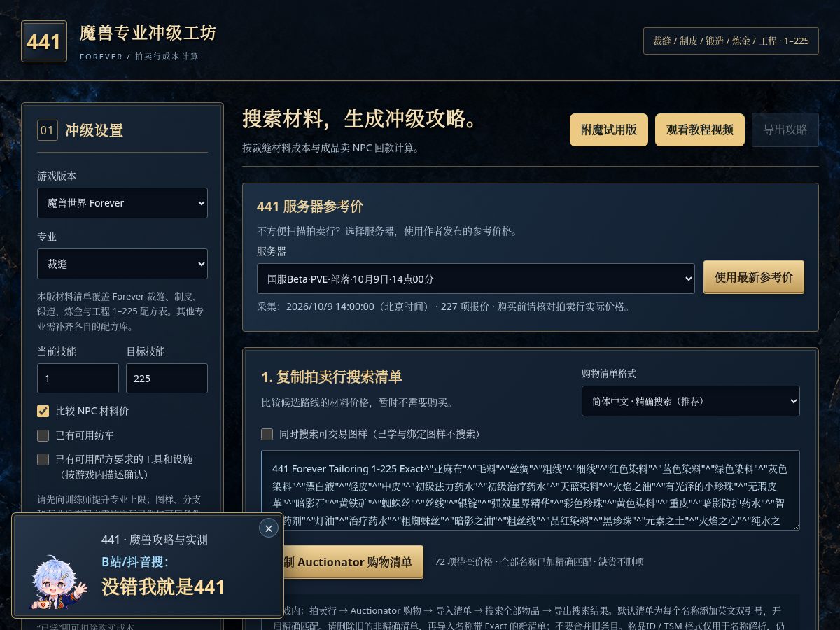
Task: Click 搜索材料，生成冲级攻略 headline
Action: tap(360, 119)
